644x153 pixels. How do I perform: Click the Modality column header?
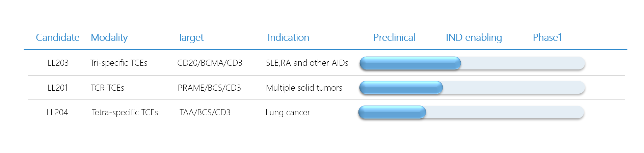pyautogui.click(x=109, y=38)
